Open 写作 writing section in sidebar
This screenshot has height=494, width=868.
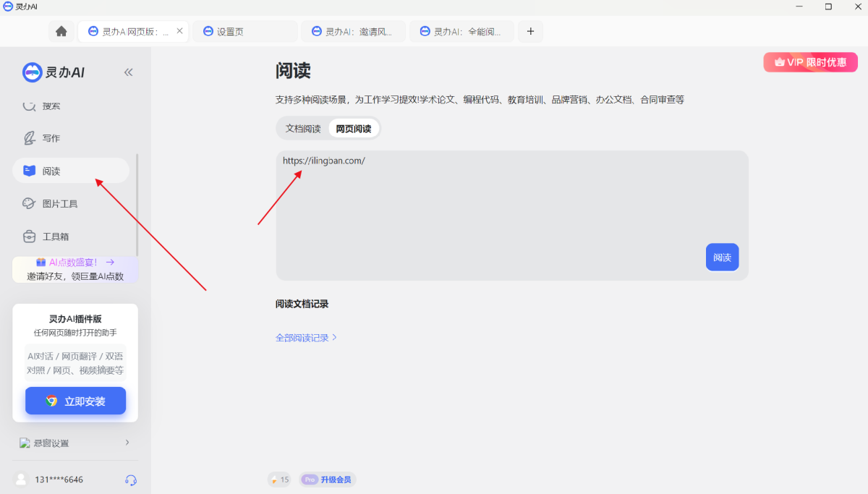pyautogui.click(x=51, y=138)
